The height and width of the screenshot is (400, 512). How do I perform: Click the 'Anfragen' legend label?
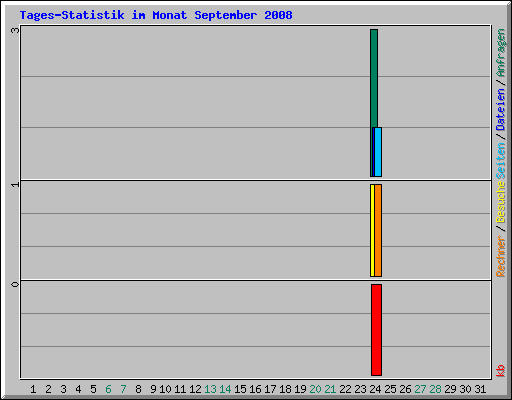(501, 53)
